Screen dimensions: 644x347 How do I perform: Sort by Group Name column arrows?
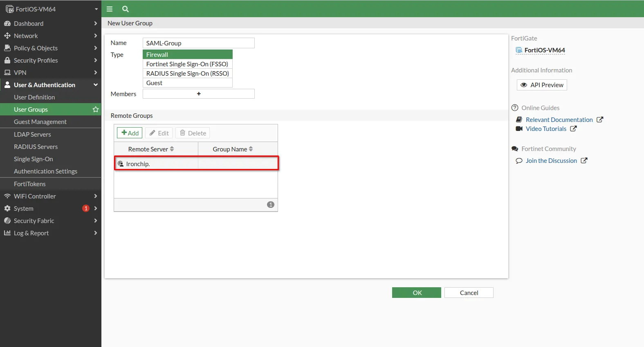pos(251,149)
